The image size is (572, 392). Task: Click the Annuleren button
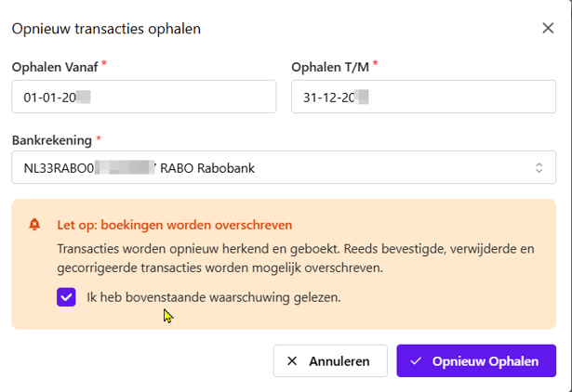tap(330, 360)
